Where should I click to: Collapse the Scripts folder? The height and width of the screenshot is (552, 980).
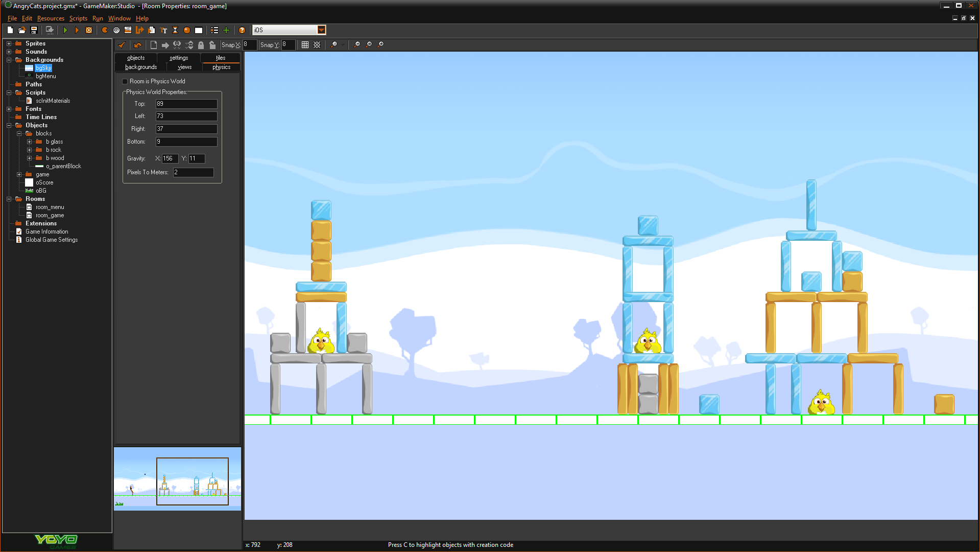click(9, 93)
